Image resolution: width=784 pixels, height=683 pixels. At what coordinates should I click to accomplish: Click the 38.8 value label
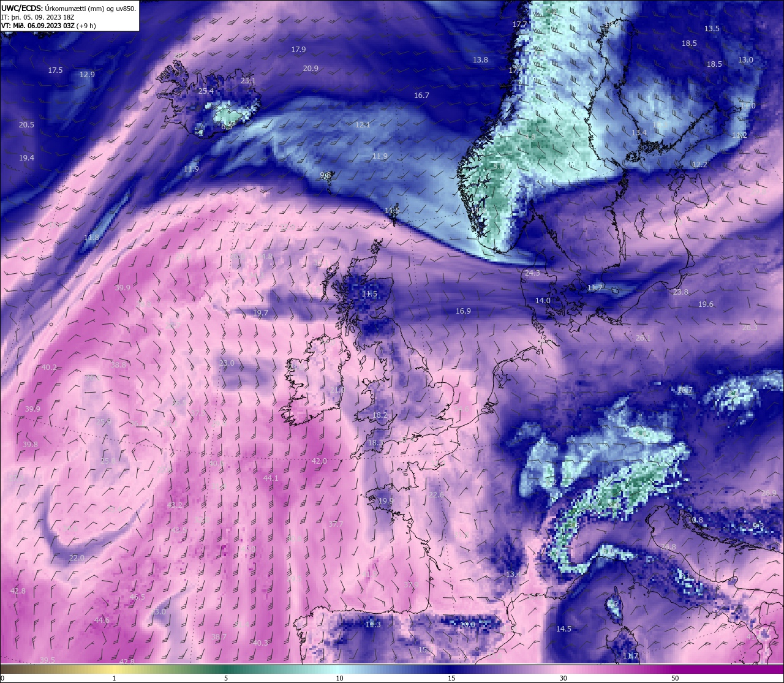tap(118, 365)
